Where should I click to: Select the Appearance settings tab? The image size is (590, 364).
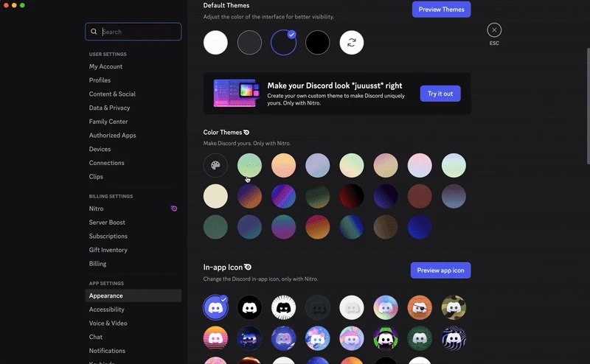[x=133, y=295]
